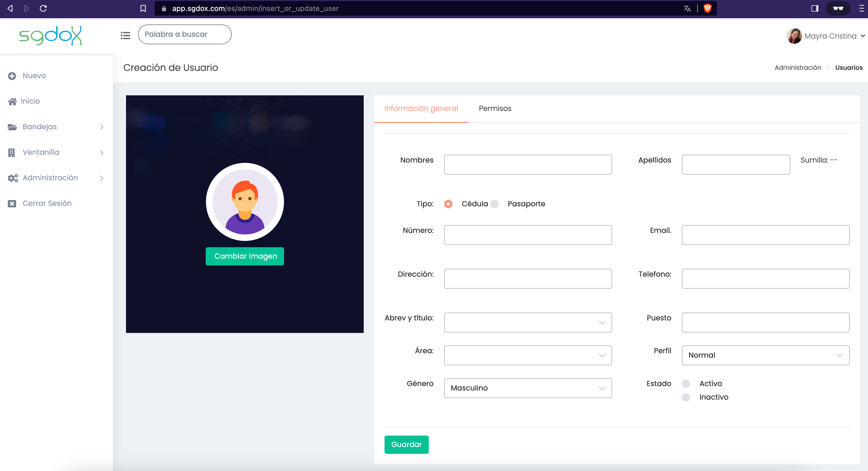Click the Guardar button
This screenshot has height=471, width=868.
[406, 444]
